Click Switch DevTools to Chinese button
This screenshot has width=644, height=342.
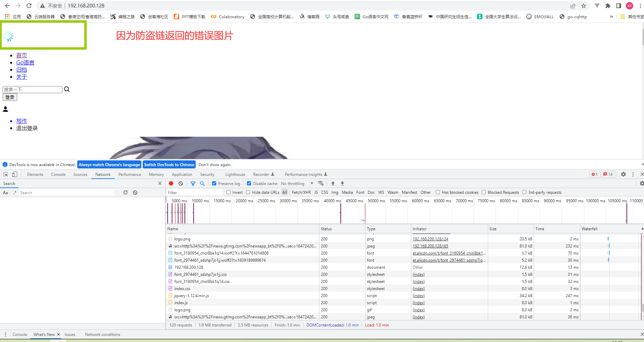point(169,164)
